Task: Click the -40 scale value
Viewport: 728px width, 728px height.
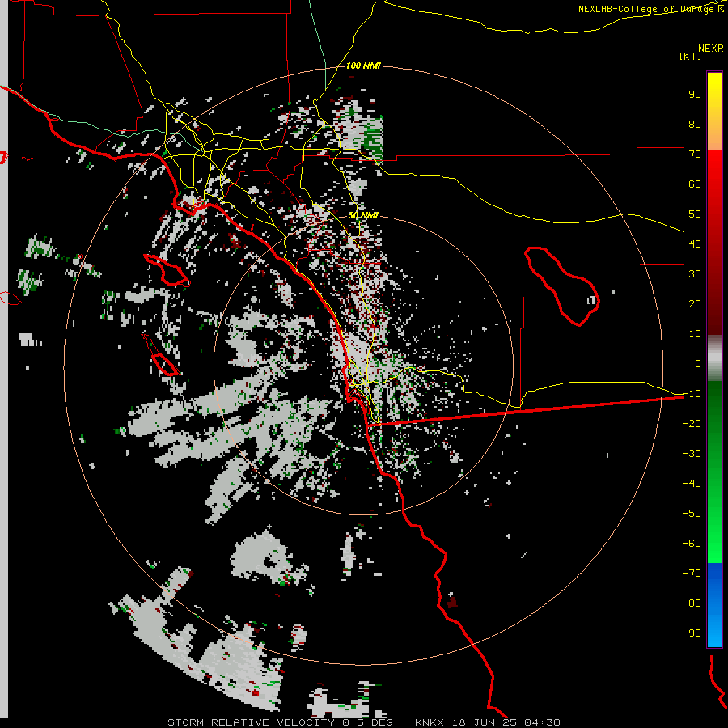Action: [x=692, y=484]
